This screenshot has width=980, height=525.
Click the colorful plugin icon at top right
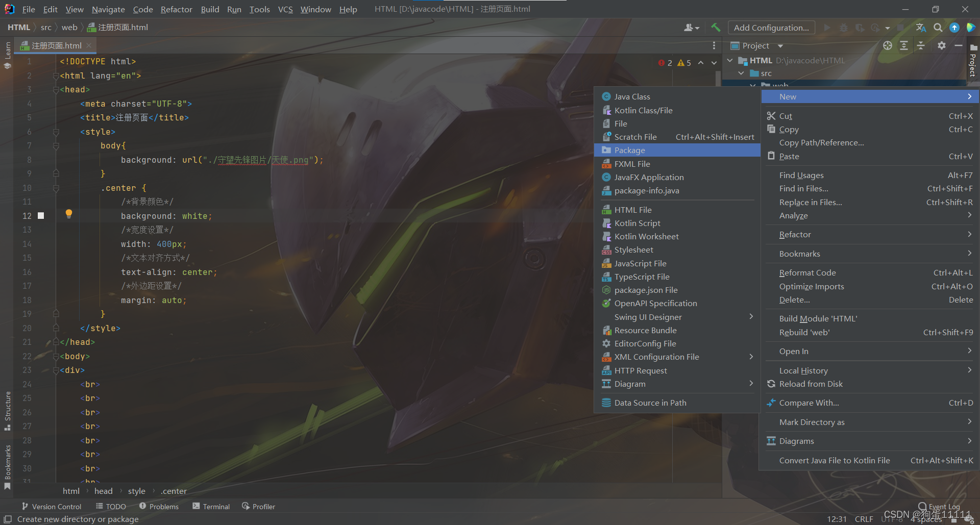point(971,28)
